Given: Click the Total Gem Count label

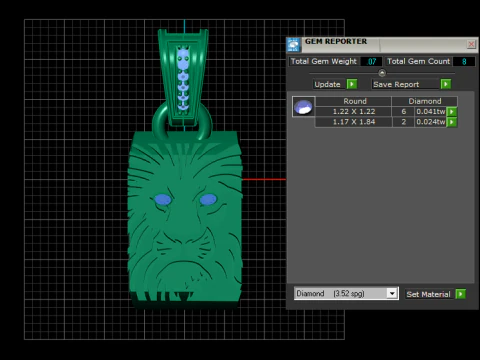Looking at the screenshot, I should (x=419, y=61).
